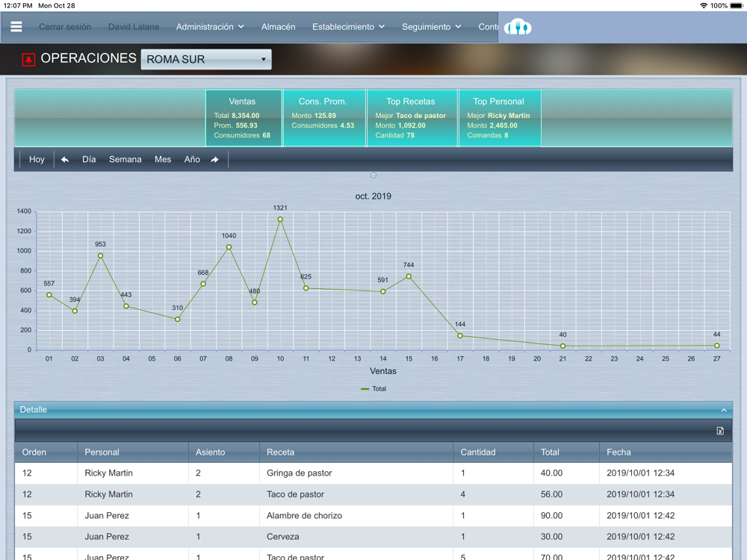The image size is (747, 560).
Task: Click the Consumidores 4.53 value
Action: click(323, 125)
